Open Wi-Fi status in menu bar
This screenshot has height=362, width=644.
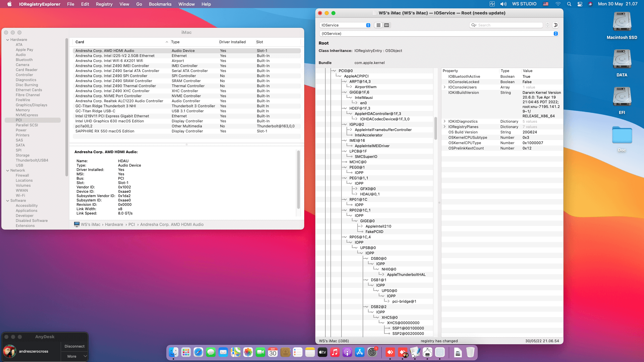[558, 4]
